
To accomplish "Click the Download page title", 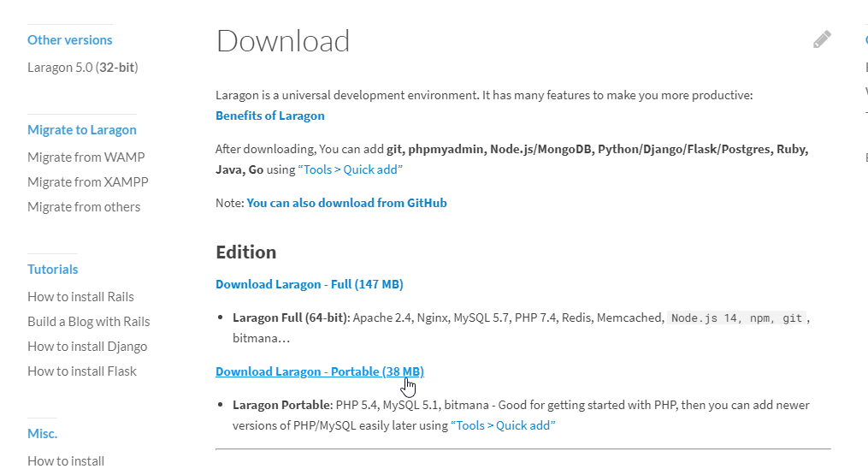I will (x=282, y=41).
